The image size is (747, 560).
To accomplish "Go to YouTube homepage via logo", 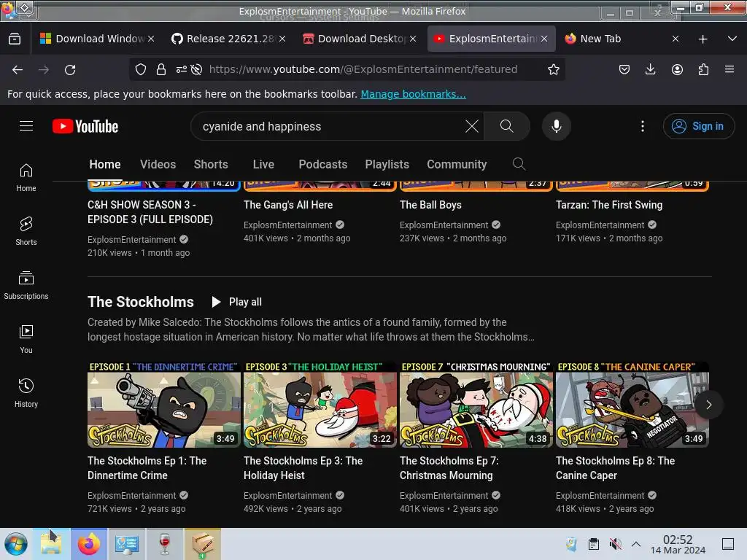I will click(x=86, y=126).
